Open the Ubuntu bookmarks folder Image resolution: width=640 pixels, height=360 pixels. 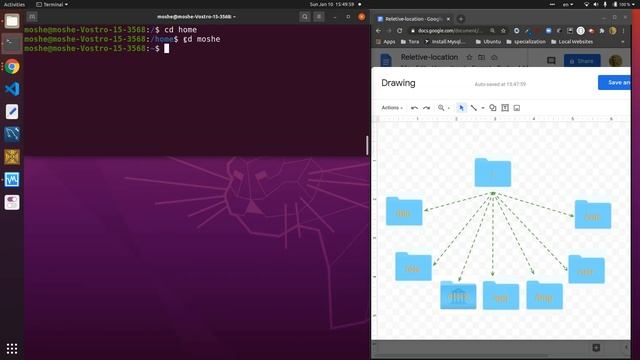tap(488, 42)
